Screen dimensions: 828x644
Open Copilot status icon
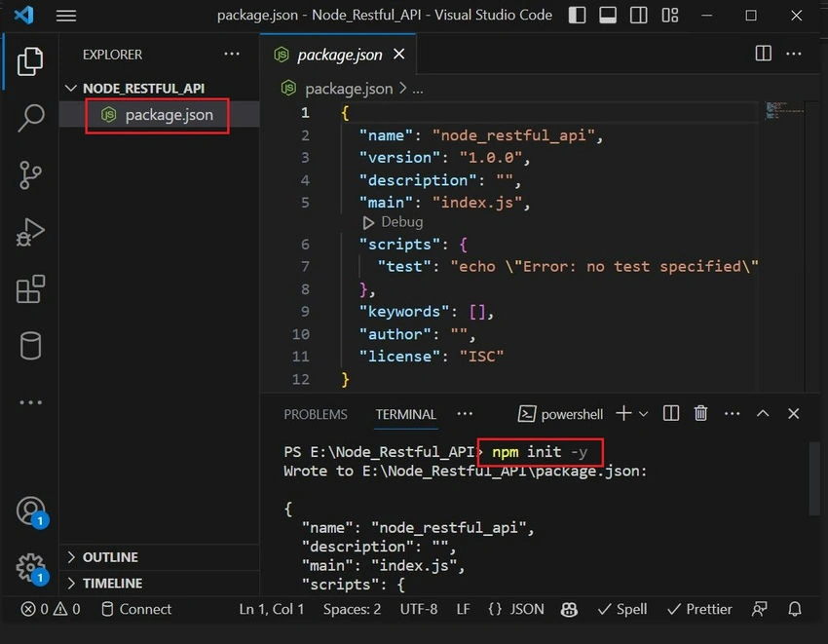pyautogui.click(x=569, y=610)
